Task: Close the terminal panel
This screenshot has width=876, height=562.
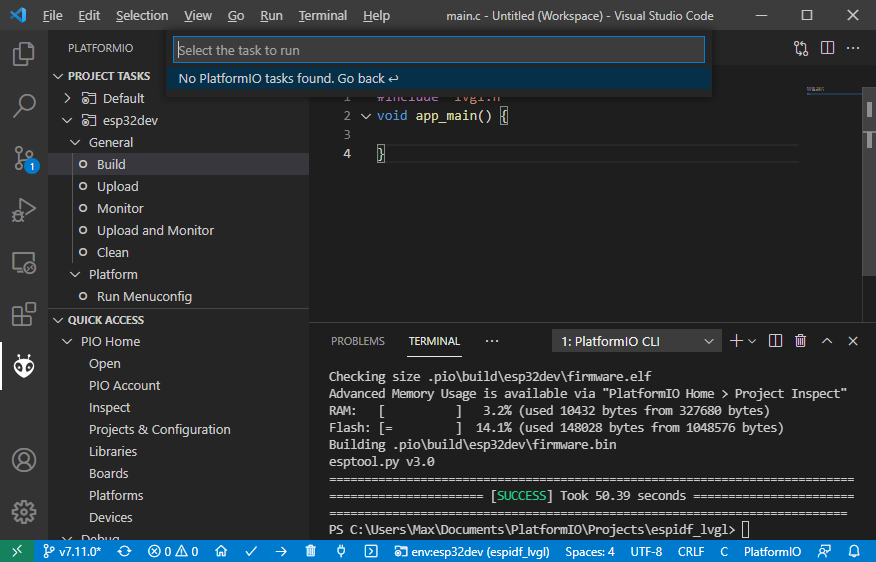Action: [x=853, y=341]
